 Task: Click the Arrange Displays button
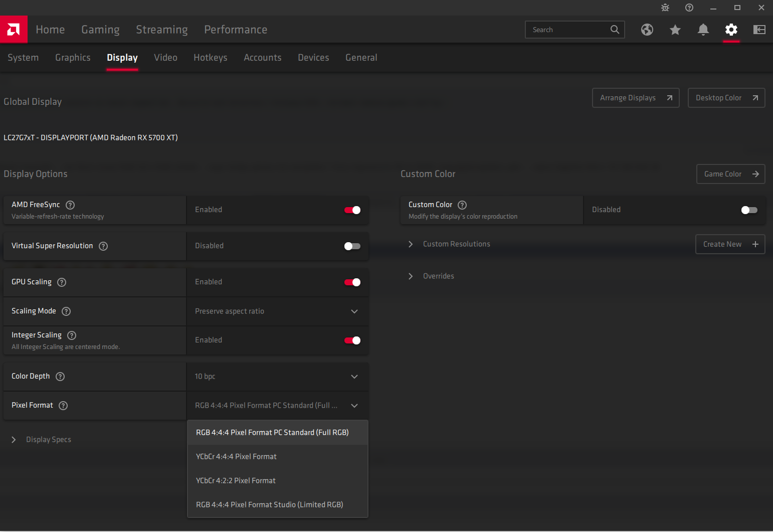point(635,98)
